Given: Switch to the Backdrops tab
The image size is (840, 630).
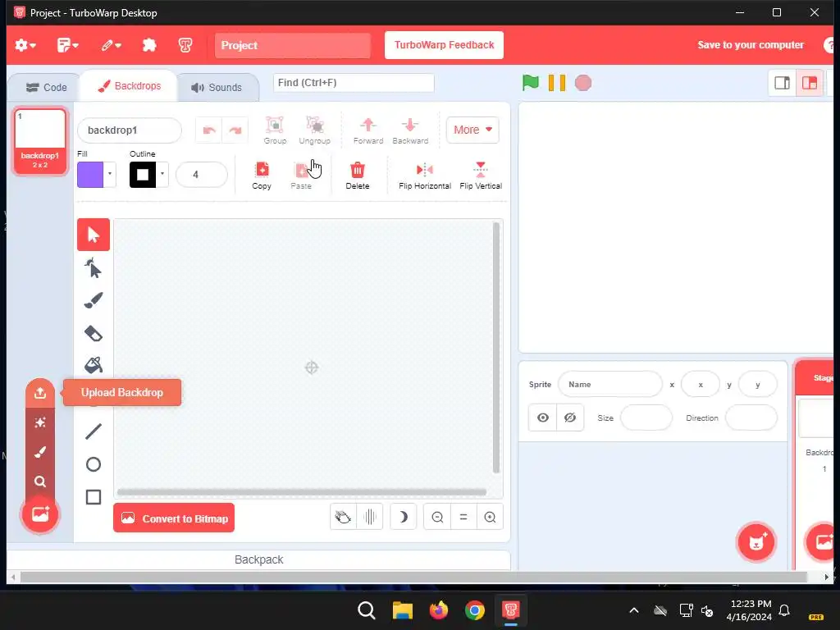Looking at the screenshot, I should [x=129, y=85].
